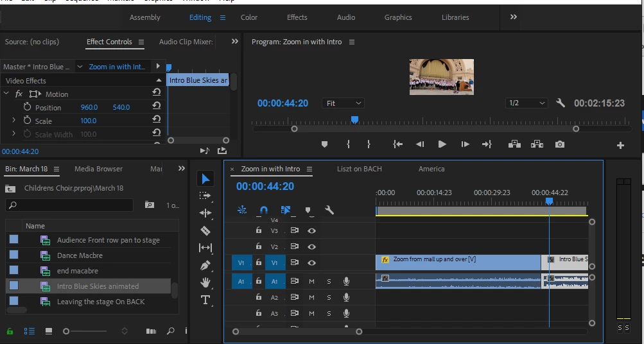644x344 pixels.
Task: Toggle lock on V1 track
Action: point(258,262)
